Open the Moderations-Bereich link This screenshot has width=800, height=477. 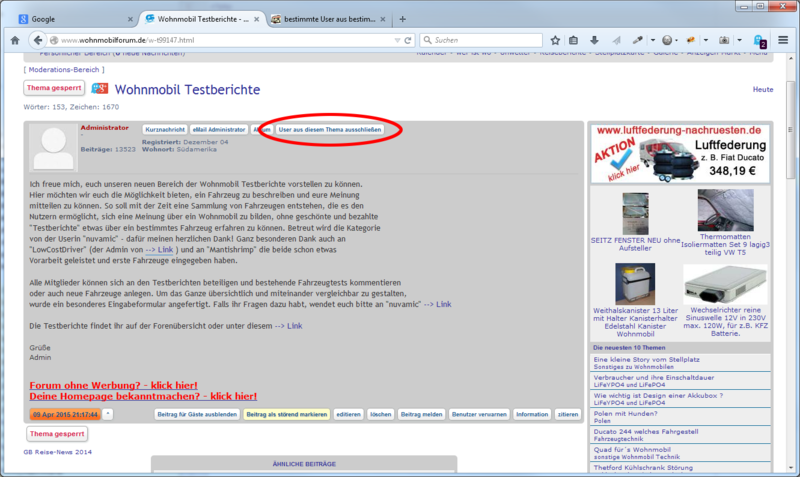coord(64,69)
